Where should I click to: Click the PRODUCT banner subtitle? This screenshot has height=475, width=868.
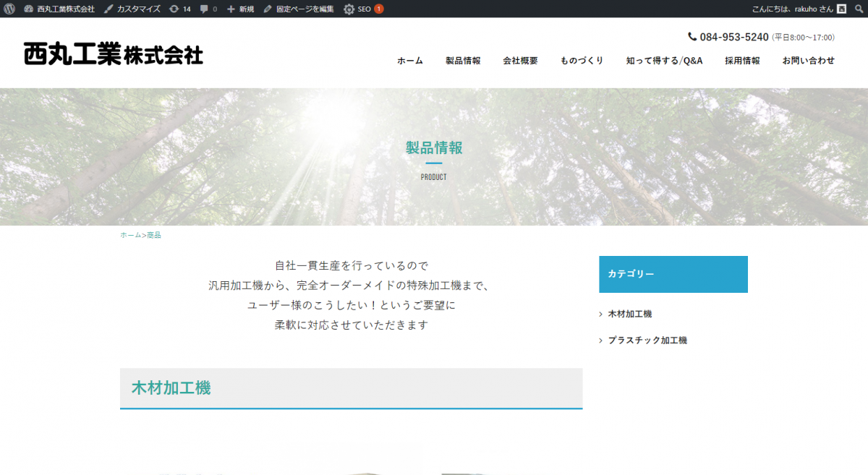click(x=434, y=177)
